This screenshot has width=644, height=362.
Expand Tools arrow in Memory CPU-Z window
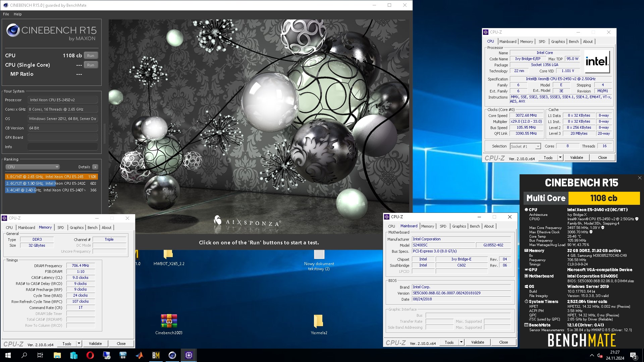[x=79, y=344]
